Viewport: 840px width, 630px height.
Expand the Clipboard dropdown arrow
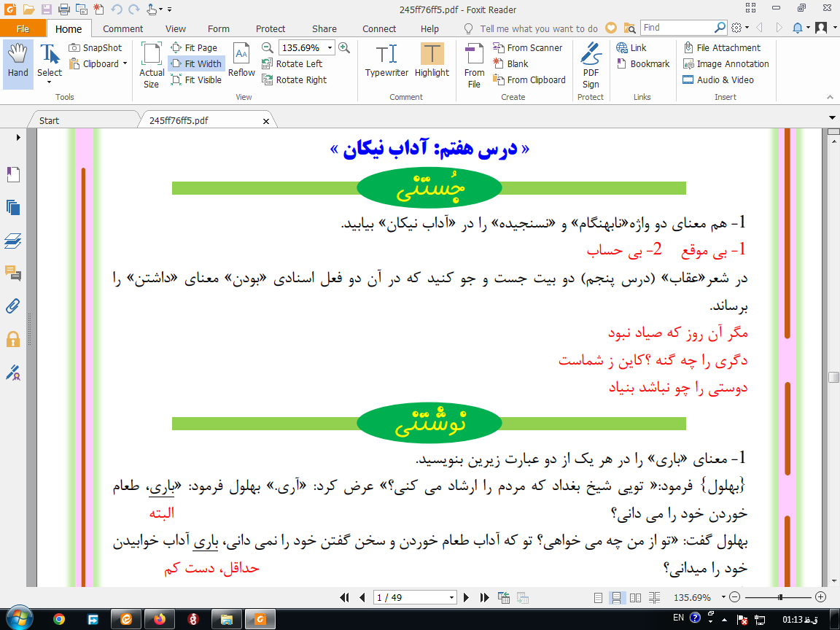tap(125, 63)
